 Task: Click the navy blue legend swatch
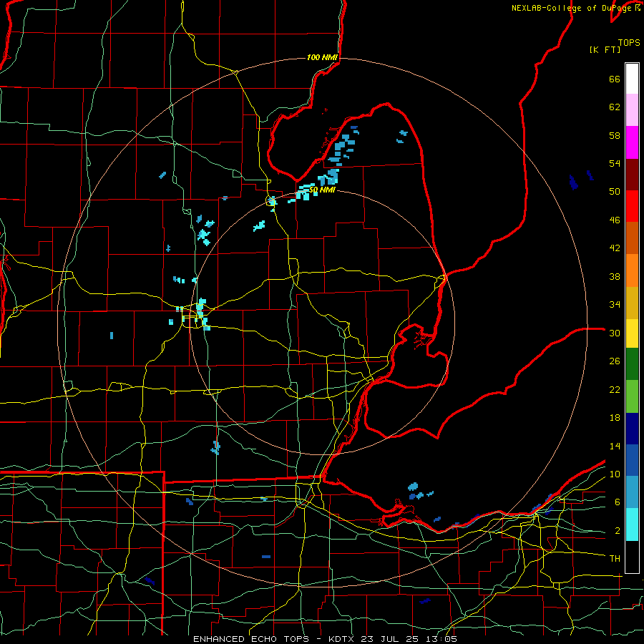pyautogui.click(x=632, y=429)
